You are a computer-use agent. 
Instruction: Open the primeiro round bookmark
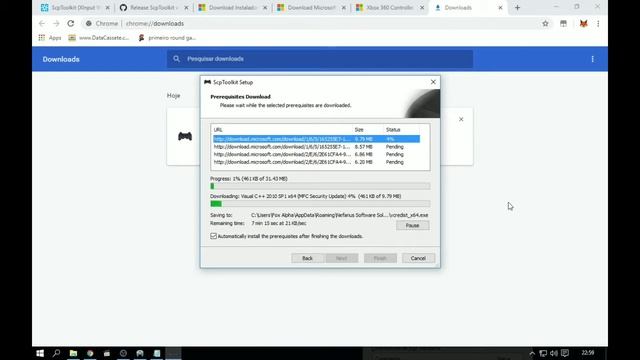(167, 38)
